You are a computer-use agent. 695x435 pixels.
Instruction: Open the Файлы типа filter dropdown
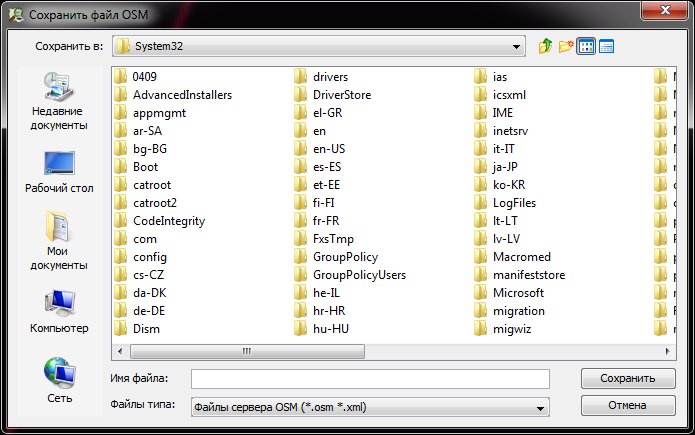[x=541, y=407]
